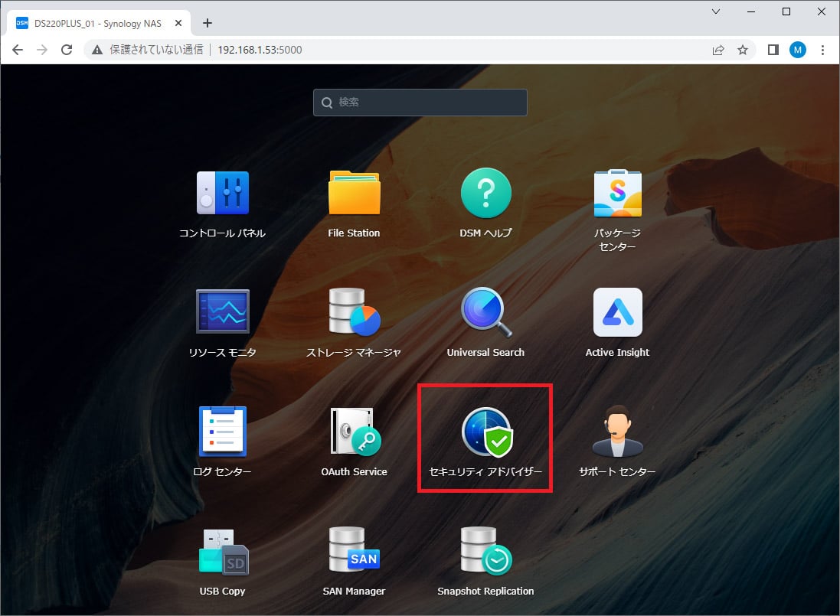Open SAN Manager app
The image size is (840, 616).
(354, 549)
